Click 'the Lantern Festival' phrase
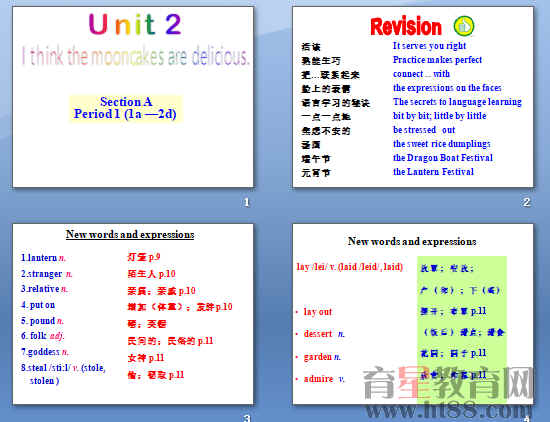Viewport: 550px width, 422px height. (433, 172)
